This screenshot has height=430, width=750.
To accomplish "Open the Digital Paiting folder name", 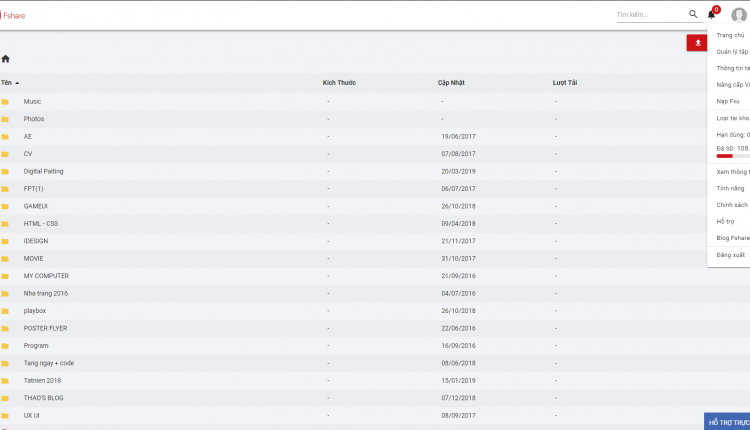I will pos(44,171).
